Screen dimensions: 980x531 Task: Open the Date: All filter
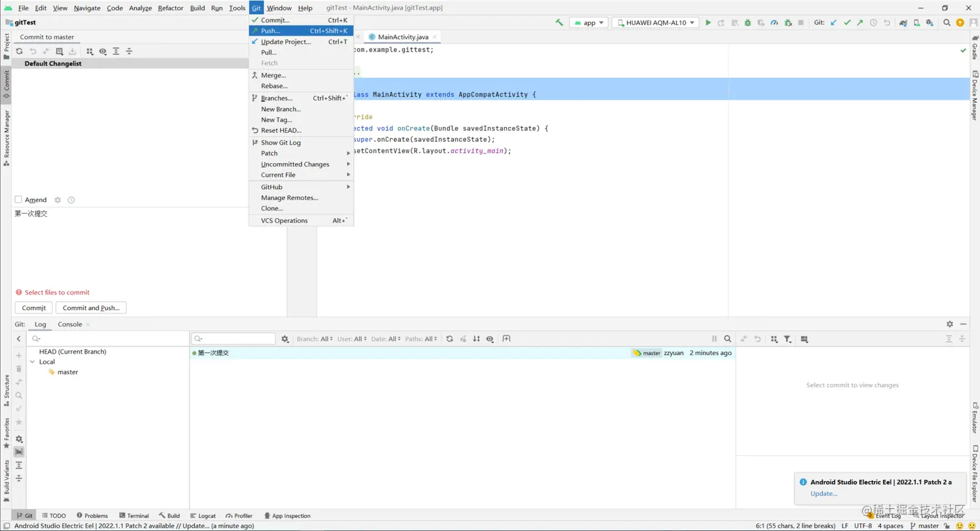pyautogui.click(x=386, y=339)
